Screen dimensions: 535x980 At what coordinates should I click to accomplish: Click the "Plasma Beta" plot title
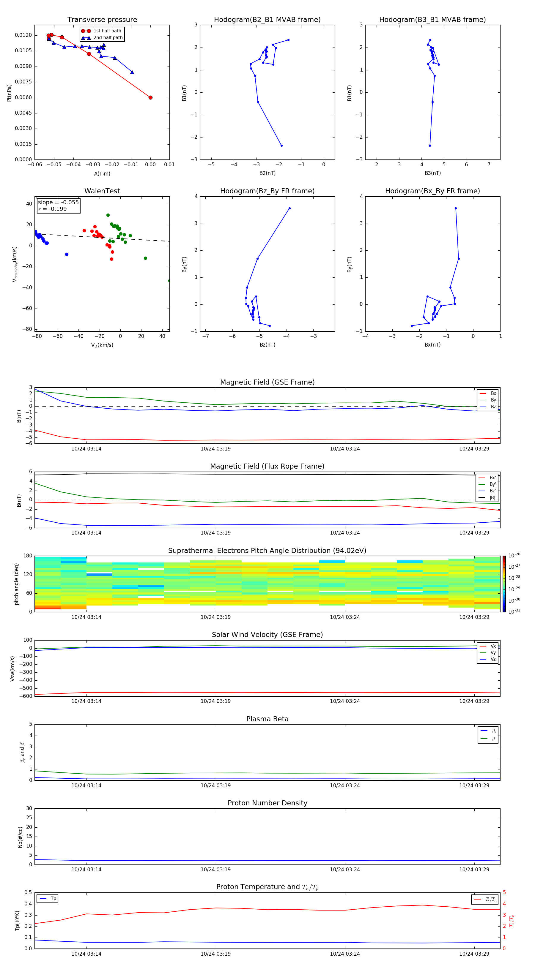267,719
